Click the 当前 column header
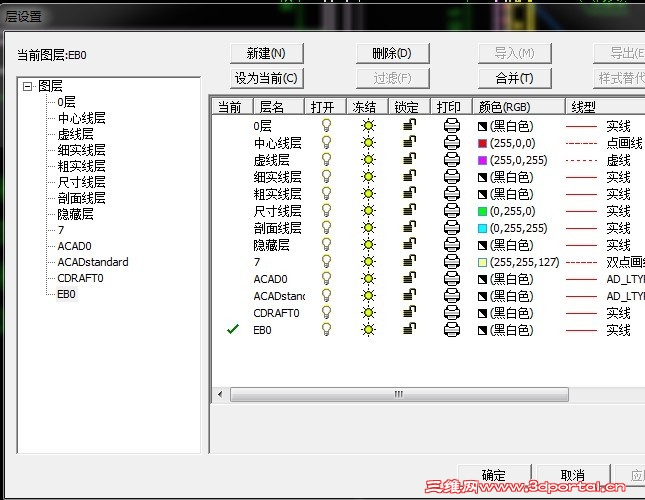645x500 pixels. (232, 107)
